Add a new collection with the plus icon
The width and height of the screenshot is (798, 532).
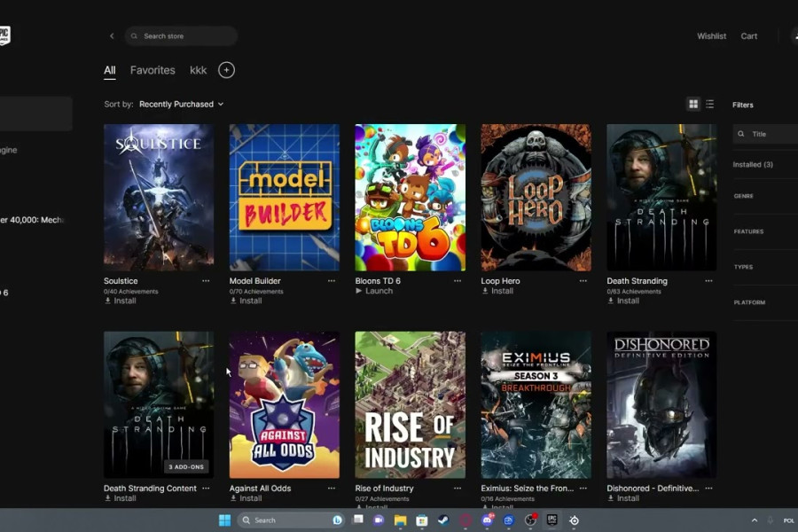[x=226, y=70]
